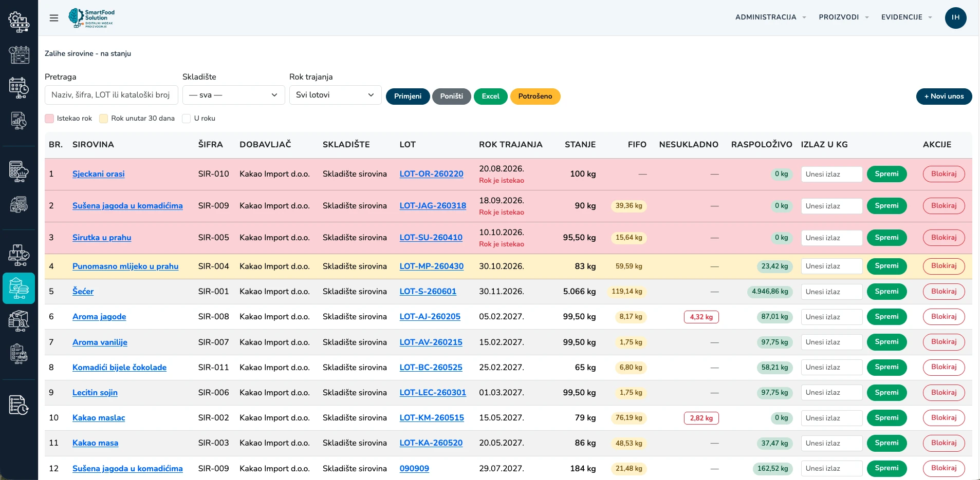Open the IH user avatar menu
Screen dimensions: 980x480
coord(955,17)
